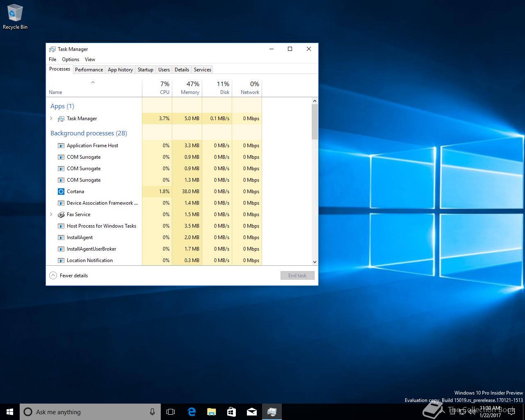Click the Cortana circle icon in search box
This screenshot has height=420, width=525.
coord(28,412)
